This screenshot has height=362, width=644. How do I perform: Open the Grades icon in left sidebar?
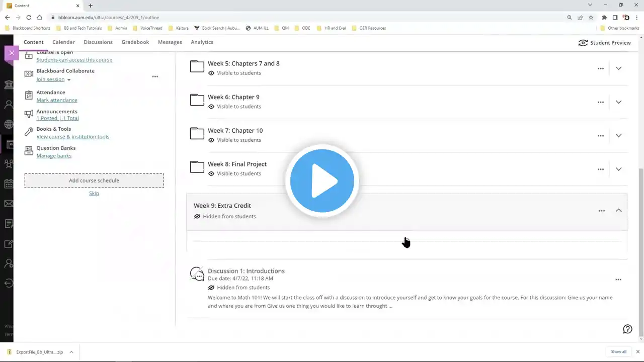(9, 224)
